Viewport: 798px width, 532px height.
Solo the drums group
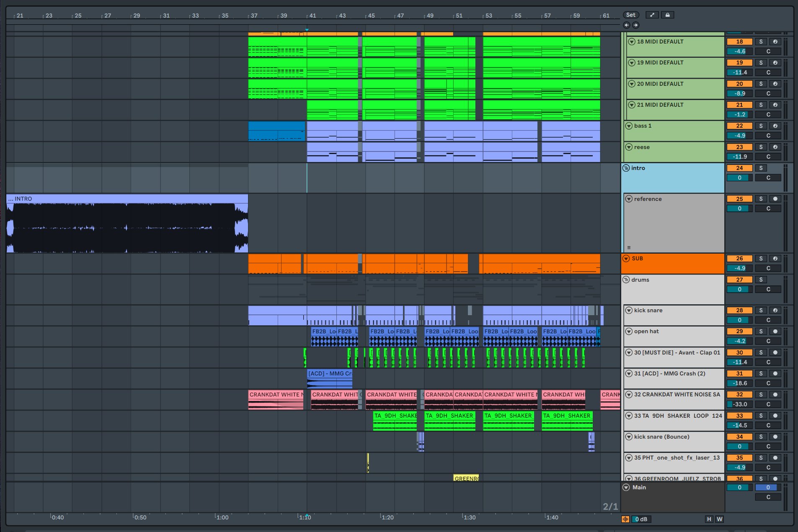[761, 280]
